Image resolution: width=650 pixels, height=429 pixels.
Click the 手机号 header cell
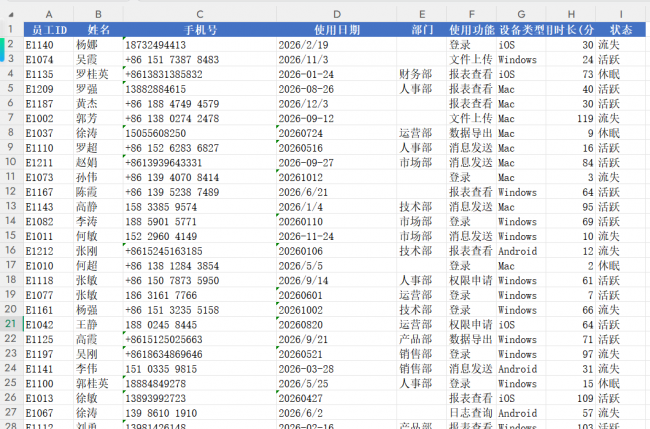coord(200,29)
